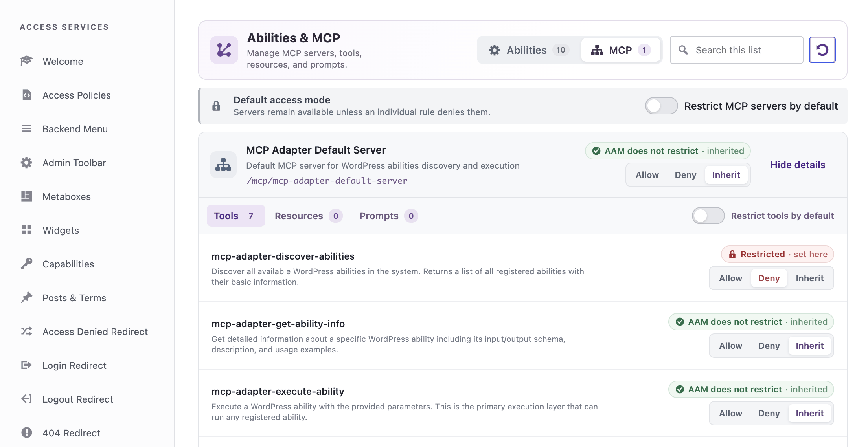Image resolution: width=868 pixels, height=447 pixels.
Task: Toggle Restrict MCP servers by default
Action: (x=661, y=106)
